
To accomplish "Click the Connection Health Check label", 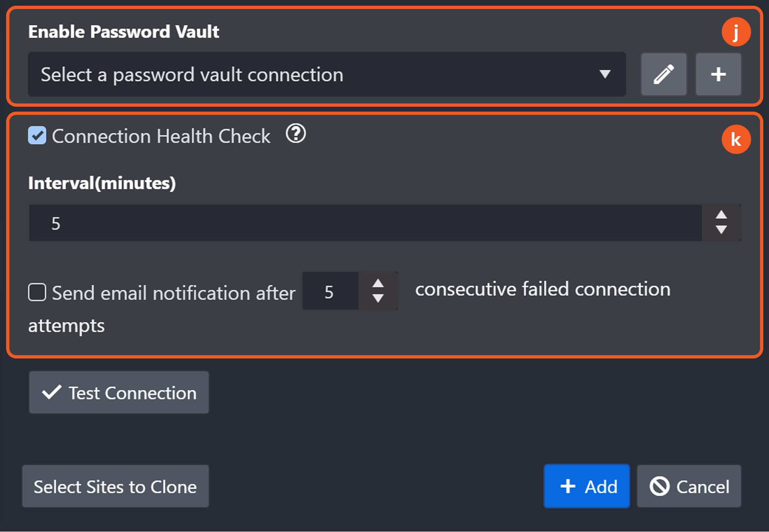I will [x=161, y=136].
